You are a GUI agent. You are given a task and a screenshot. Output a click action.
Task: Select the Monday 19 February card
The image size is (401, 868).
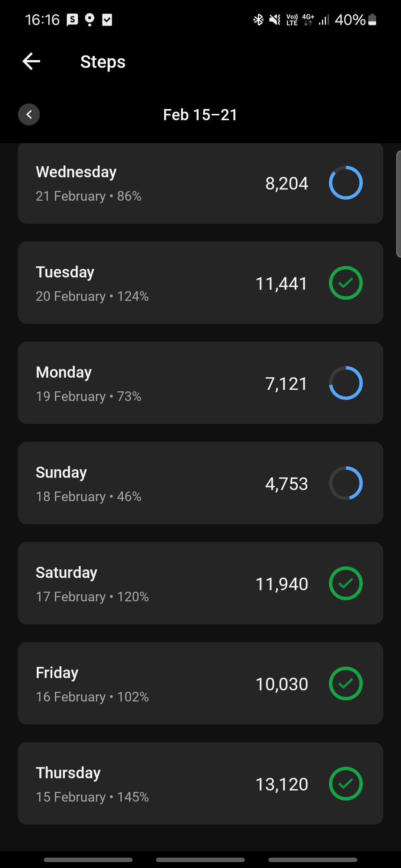(x=149, y=383)
